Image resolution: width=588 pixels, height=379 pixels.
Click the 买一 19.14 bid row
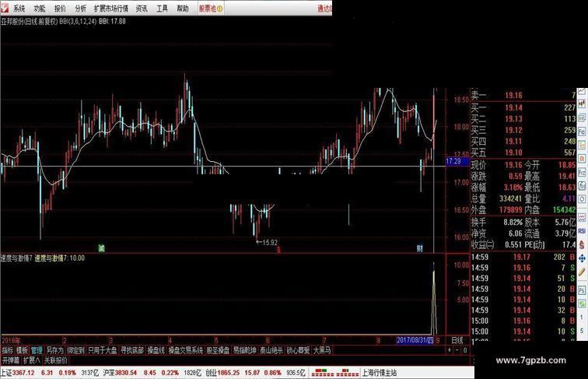pyautogui.click(x=523, y=107)
